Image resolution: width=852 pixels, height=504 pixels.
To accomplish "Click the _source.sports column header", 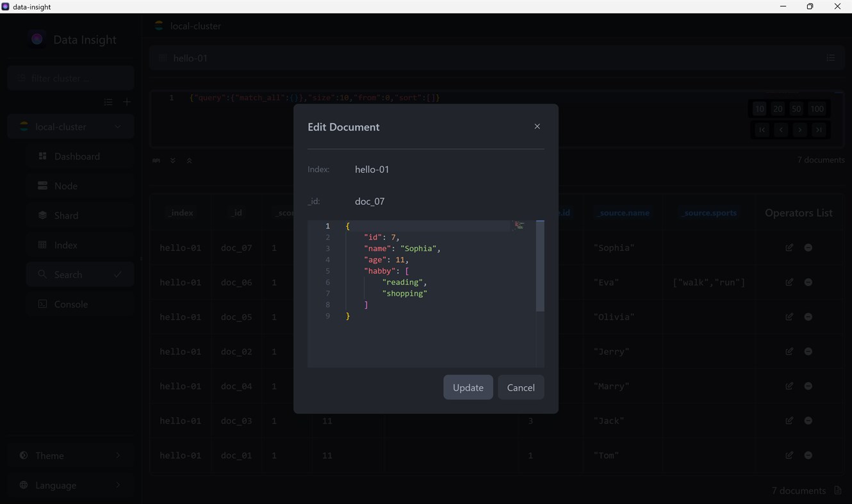I will coord(709,213).
